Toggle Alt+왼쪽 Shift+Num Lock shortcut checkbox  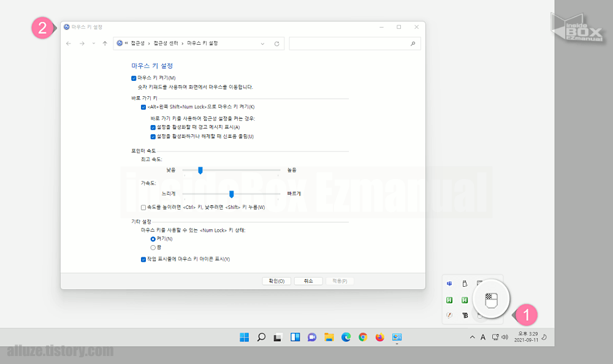click(143, 107)
